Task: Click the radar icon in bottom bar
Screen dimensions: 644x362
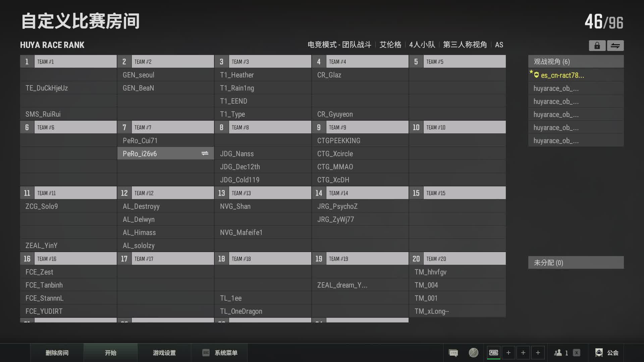Action: coord(473,353)
